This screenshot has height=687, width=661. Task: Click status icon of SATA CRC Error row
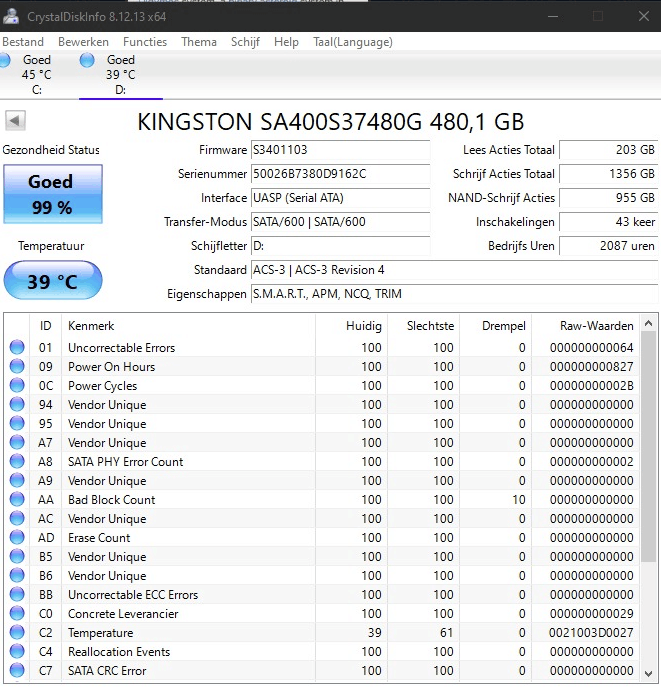[x=17, y=670]
